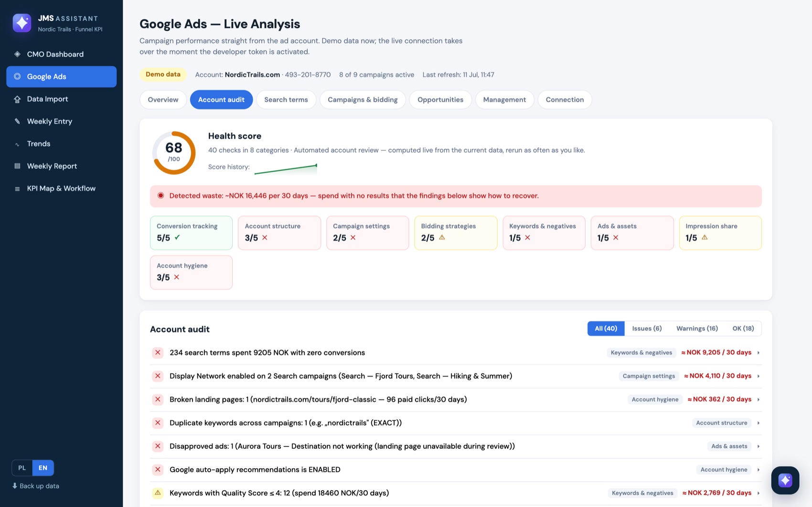Open the Account hygiene 3/5 category card
The width and height of the screenshot is (812, 507).
coord(191,272)
